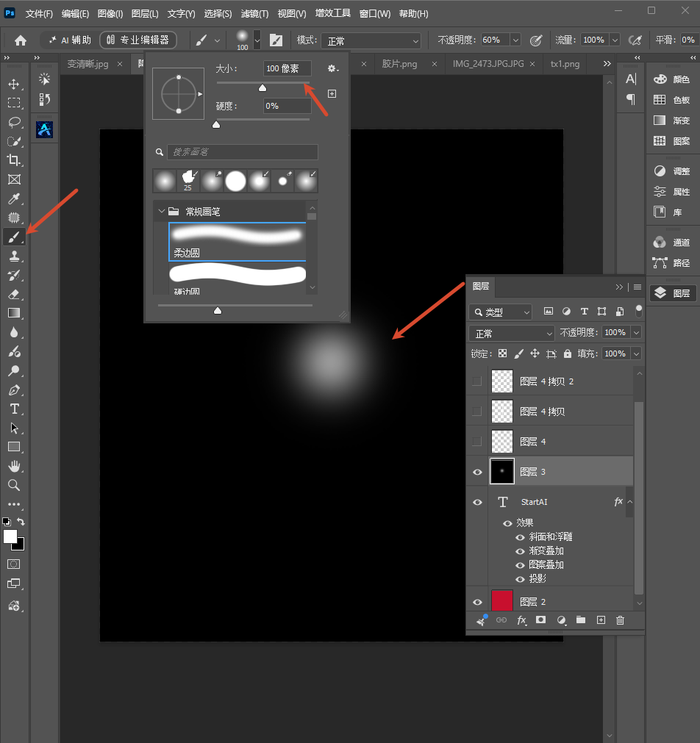700x743 pixels.
Task: Hide the 图层 3 layer
Action: click(x=478, y=472)
